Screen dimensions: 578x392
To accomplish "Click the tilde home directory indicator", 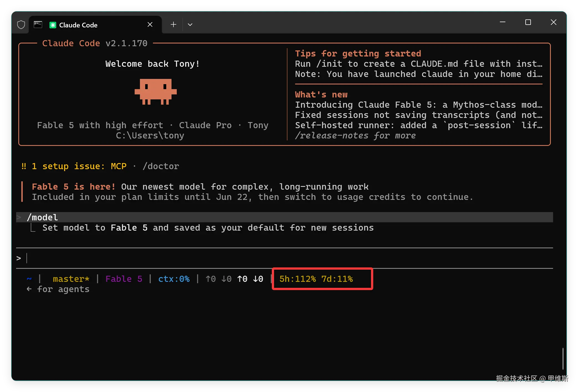I will tap(29, 279).
